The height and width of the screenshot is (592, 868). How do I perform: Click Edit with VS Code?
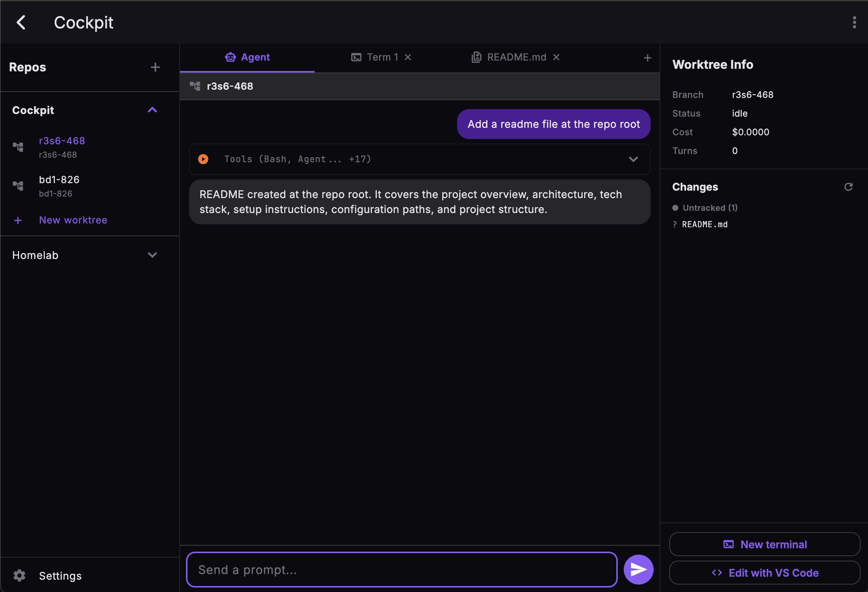point(765,573)
